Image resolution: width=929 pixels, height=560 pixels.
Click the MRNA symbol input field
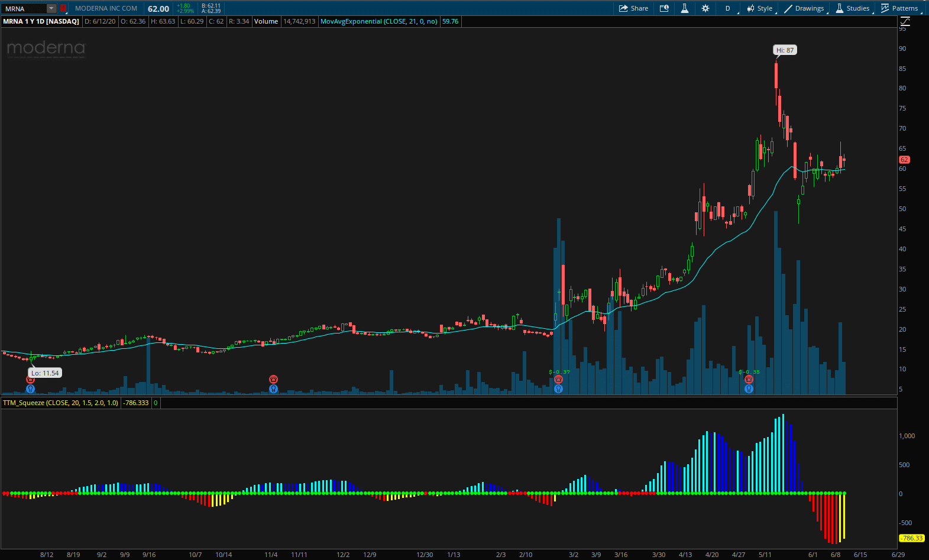pyautogui.click(x=24, y=8)
